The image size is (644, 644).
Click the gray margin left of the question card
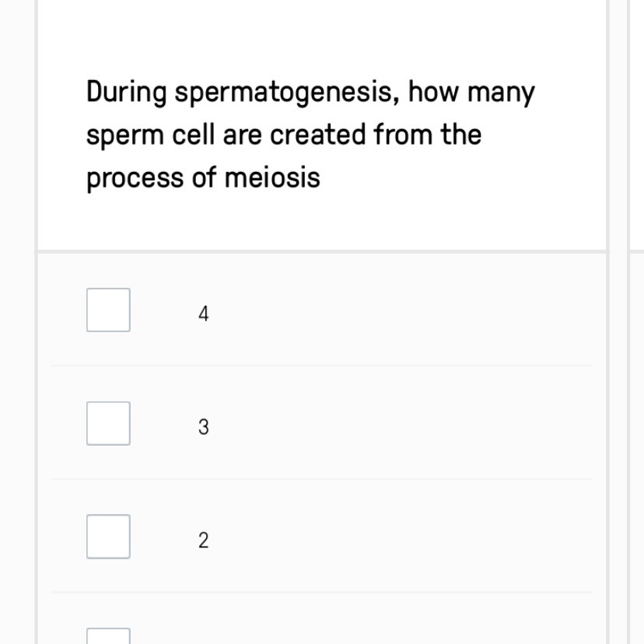17,311
